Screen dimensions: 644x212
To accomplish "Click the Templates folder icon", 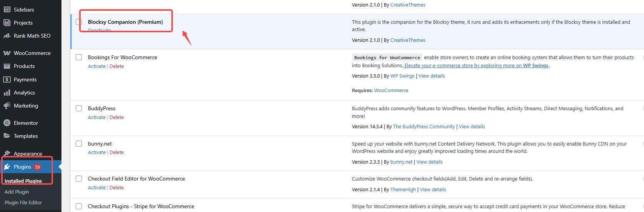I will click(7, 136).
